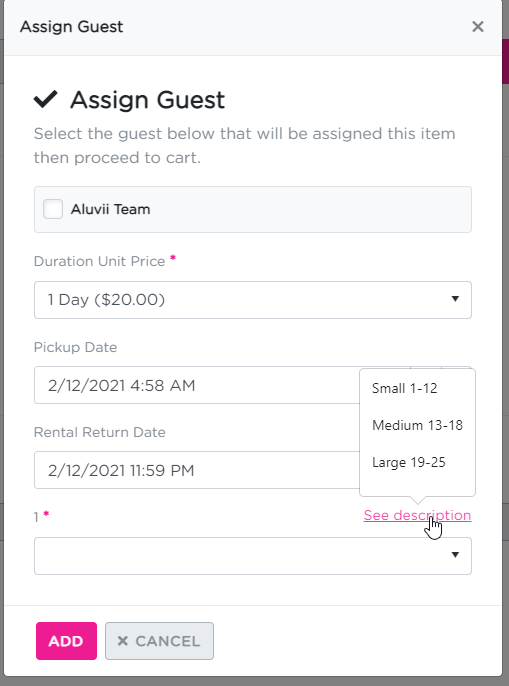509x686 pixels.
Task: Open the Duration Unit Price dropdown
Action: [x=253, y=300]
